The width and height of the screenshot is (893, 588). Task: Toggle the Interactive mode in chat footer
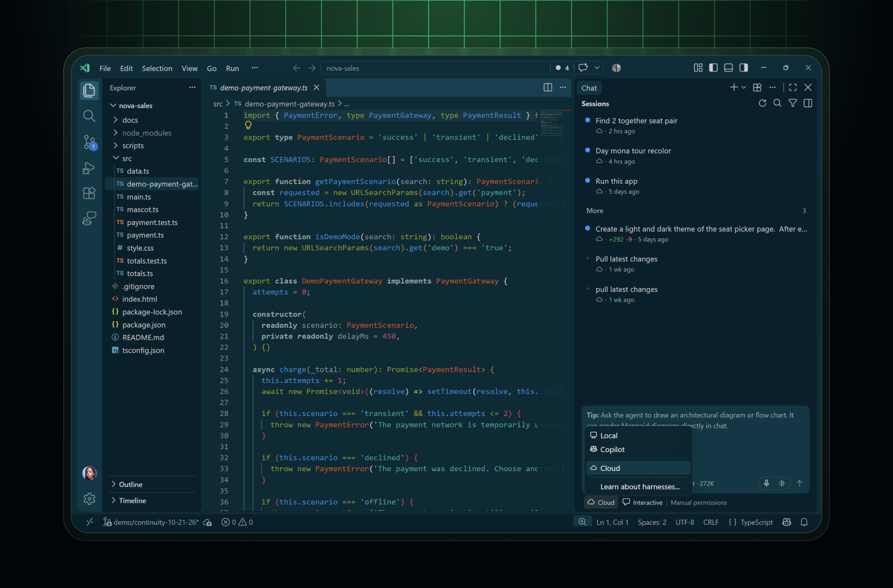click(x=642, y=502)
